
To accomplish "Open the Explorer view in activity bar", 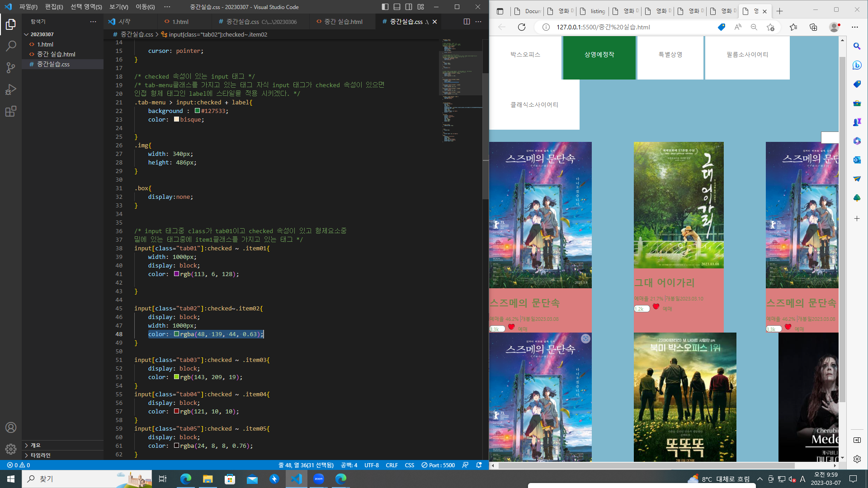I will tap(11, 24).
